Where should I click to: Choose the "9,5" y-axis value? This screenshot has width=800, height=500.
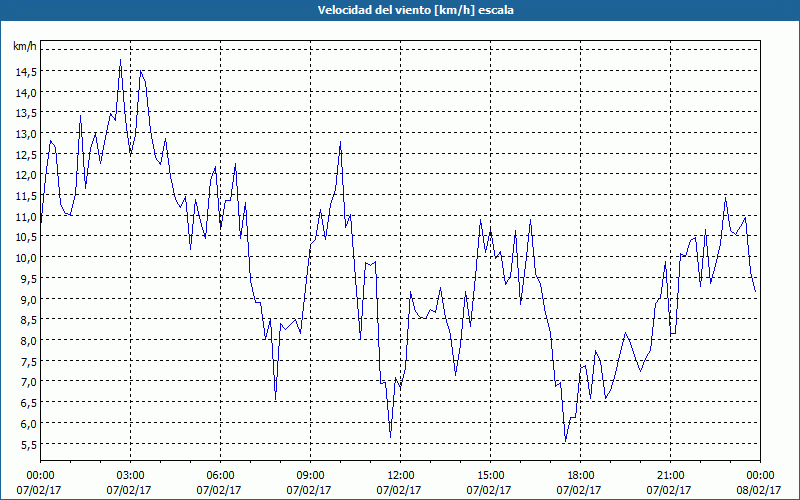(28, 279)
